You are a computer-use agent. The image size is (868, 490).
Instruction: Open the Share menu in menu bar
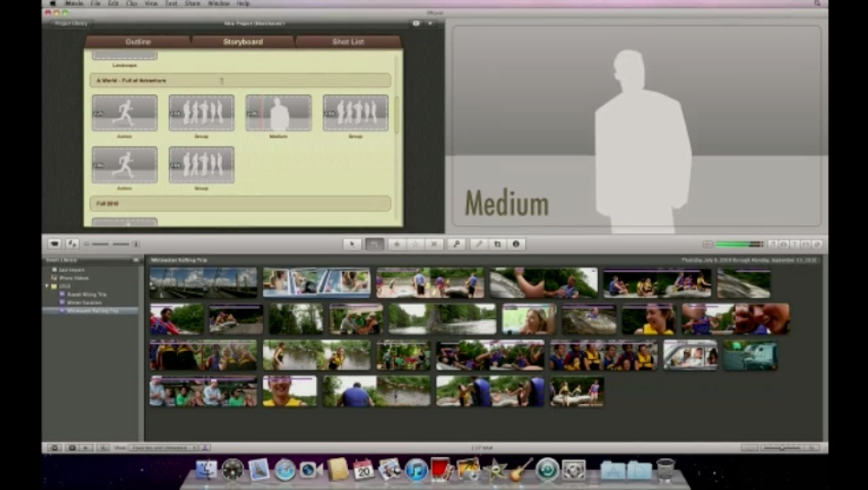click(192, 4)
